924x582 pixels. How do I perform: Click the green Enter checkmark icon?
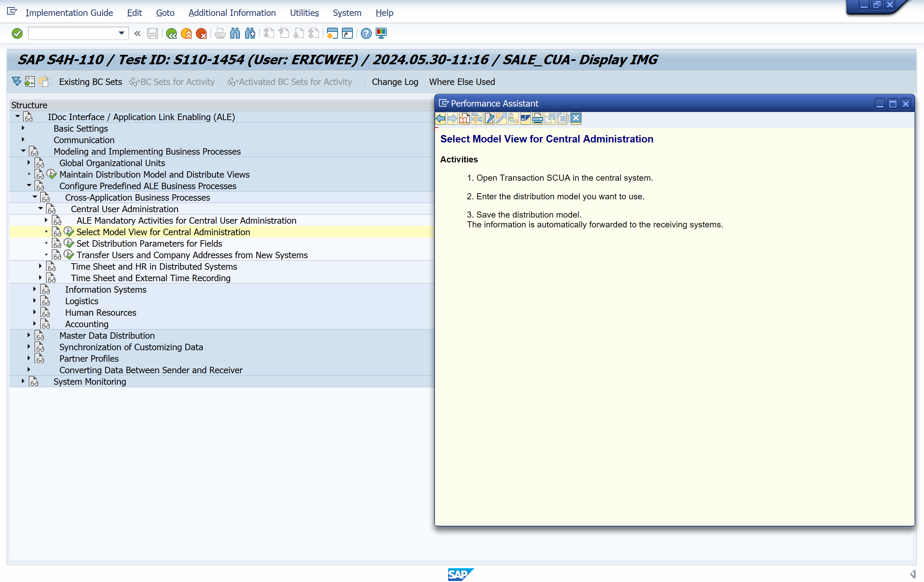(x=17, y=33)
